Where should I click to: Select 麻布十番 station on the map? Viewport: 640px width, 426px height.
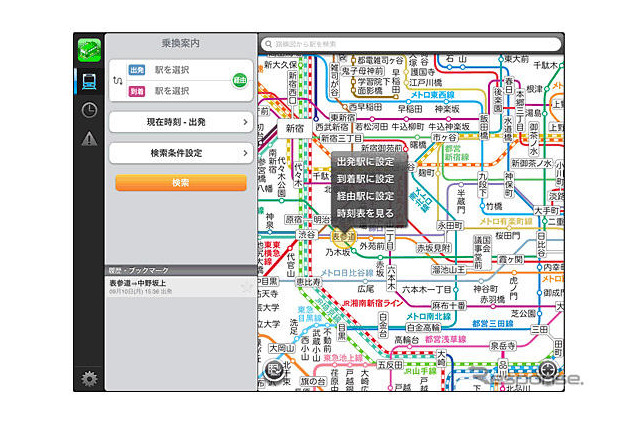(449, 306)
